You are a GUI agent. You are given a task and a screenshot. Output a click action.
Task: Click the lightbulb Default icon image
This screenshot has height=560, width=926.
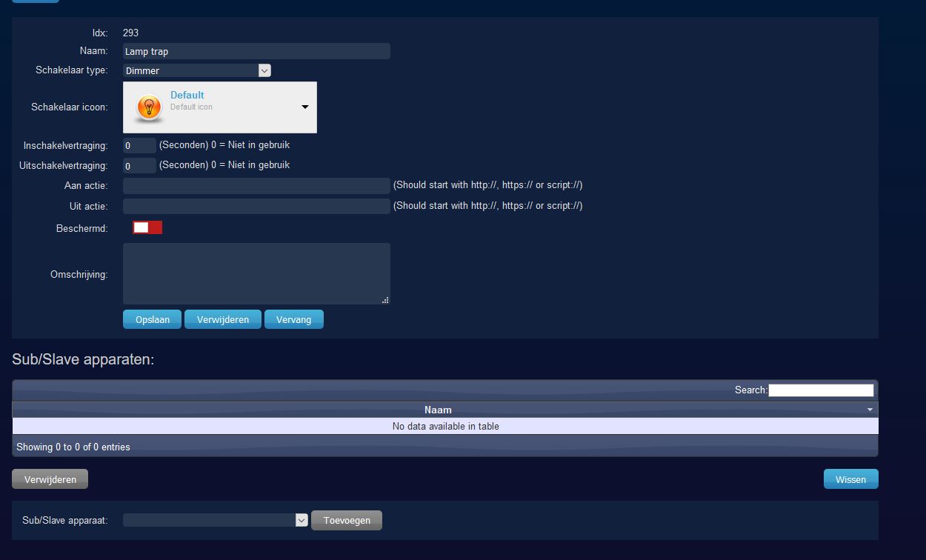[x=149, y=107]
